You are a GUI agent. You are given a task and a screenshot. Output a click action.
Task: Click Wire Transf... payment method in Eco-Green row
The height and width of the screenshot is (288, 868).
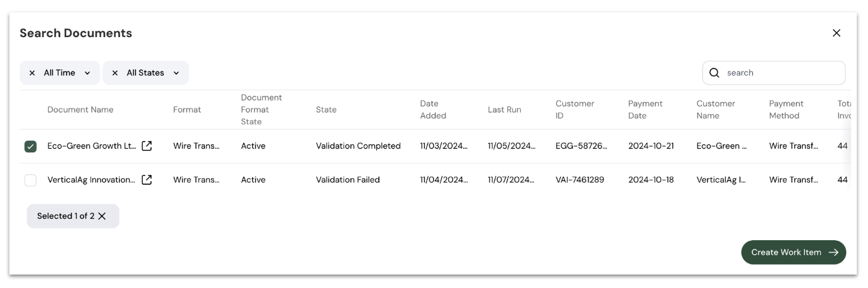pos(794,146)
